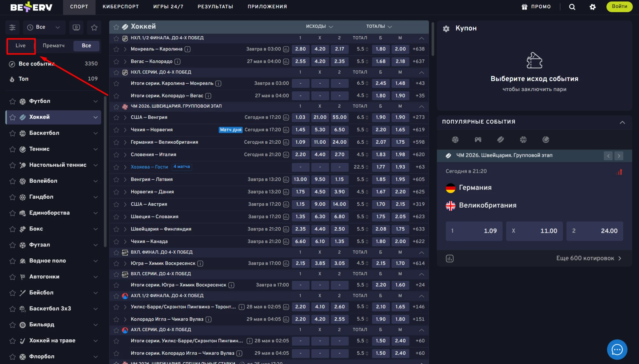639x364 pixels.
Task: Open the time period Все dropdown
Action: 44,27
